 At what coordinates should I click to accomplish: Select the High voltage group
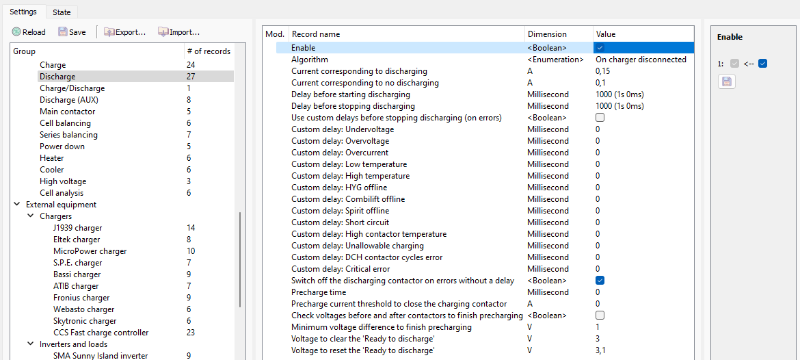63,181
